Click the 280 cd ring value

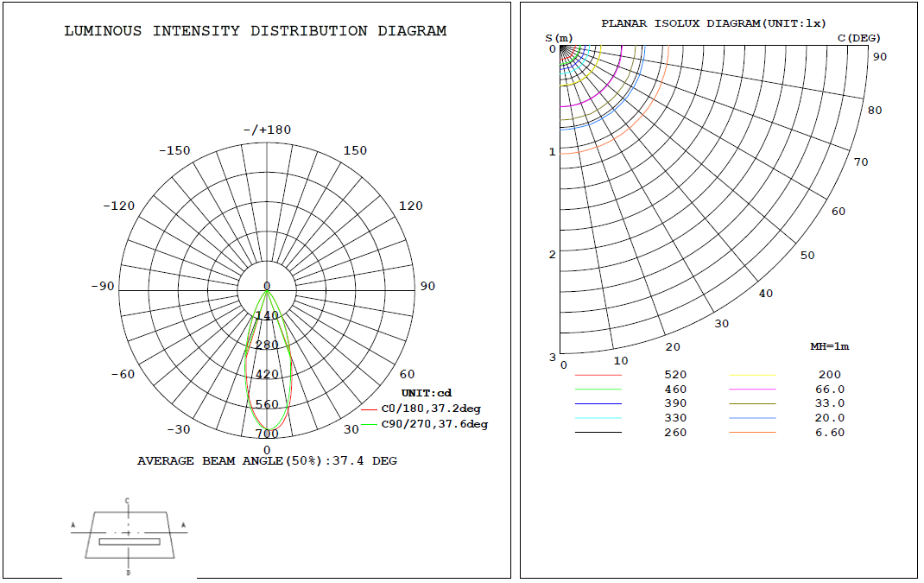coord(267,345)
